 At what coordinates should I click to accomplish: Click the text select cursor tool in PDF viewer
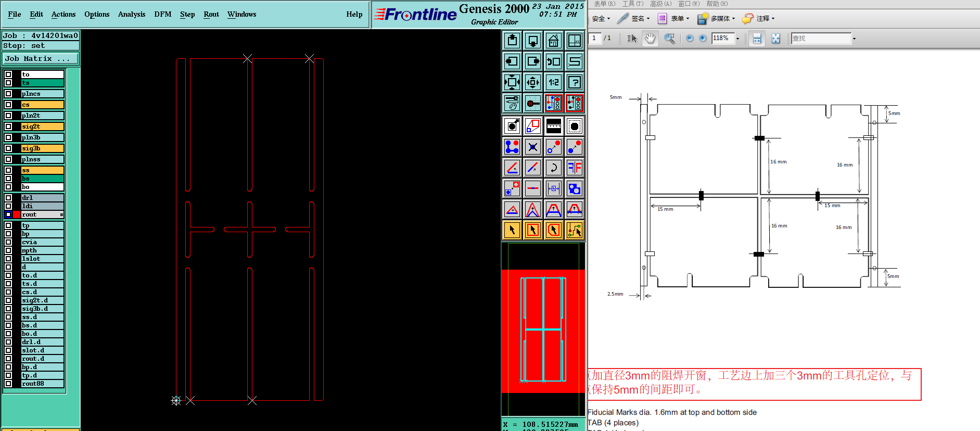pos(632,39)
